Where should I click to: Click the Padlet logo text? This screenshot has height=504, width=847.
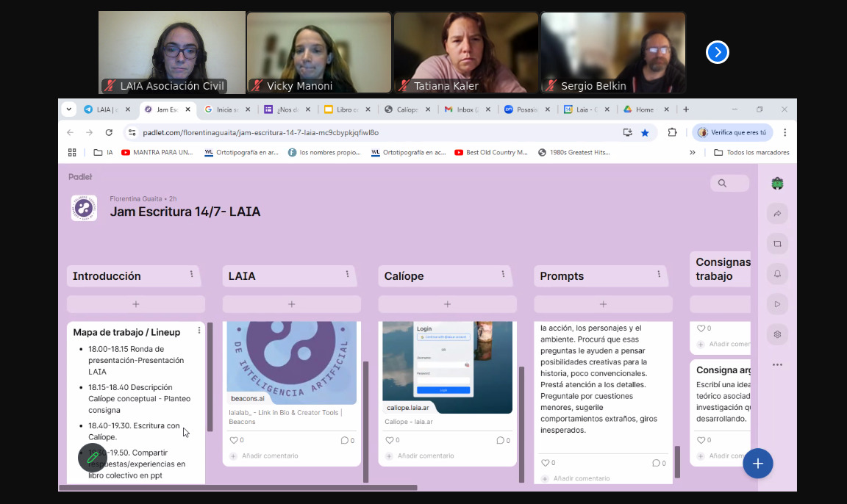(80, 177)
